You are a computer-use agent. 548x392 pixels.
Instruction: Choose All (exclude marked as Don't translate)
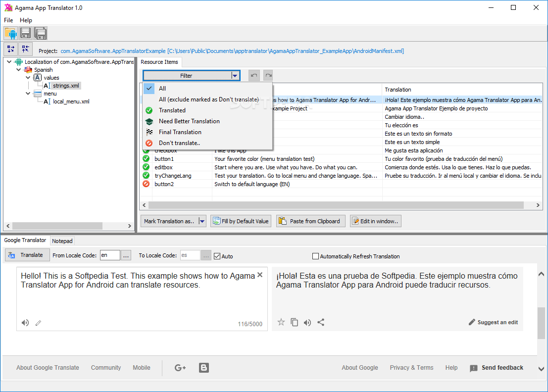coord(207,99)
